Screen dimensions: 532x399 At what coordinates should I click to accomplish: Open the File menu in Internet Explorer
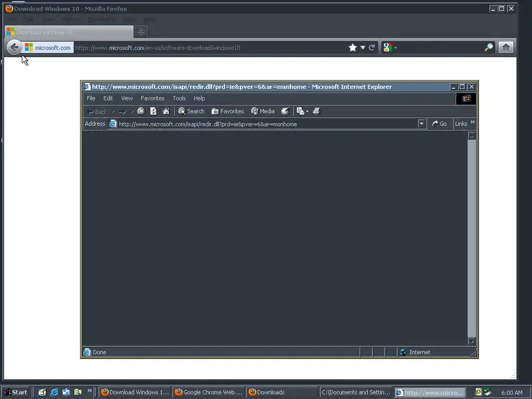click(91, 98)
